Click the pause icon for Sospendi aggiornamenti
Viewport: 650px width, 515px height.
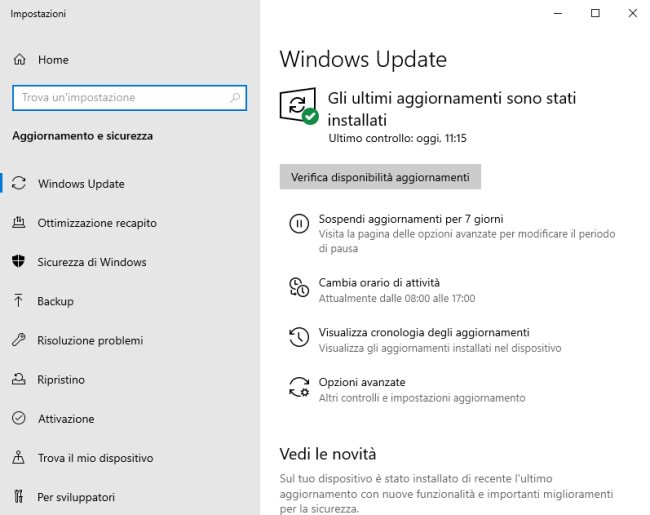pos(299,224)
